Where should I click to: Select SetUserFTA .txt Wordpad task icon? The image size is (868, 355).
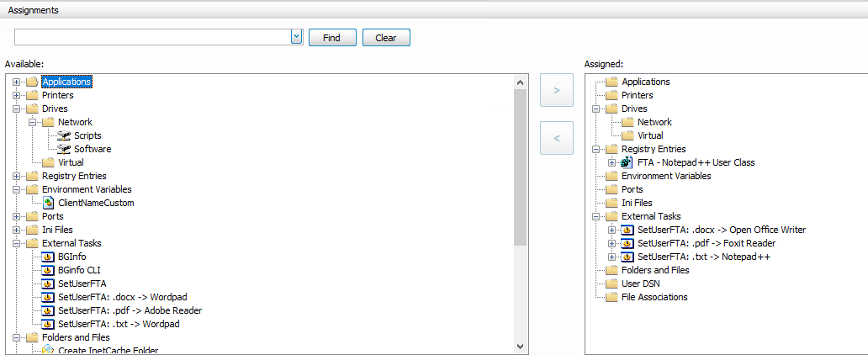(48, 324)
